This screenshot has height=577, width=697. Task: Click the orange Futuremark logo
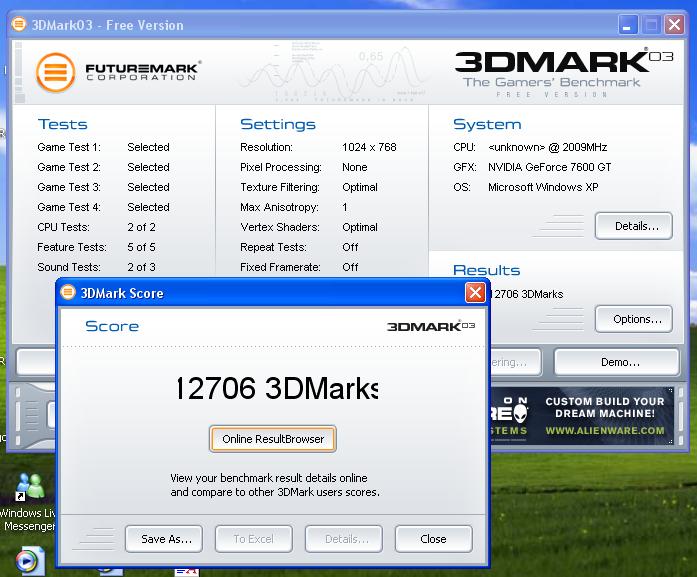click(56, 72)
